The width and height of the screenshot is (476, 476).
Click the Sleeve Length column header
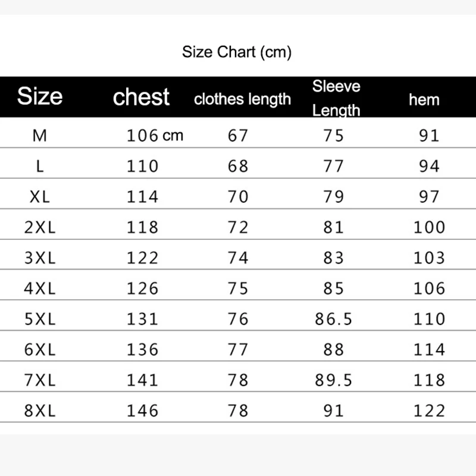[336, 98]
